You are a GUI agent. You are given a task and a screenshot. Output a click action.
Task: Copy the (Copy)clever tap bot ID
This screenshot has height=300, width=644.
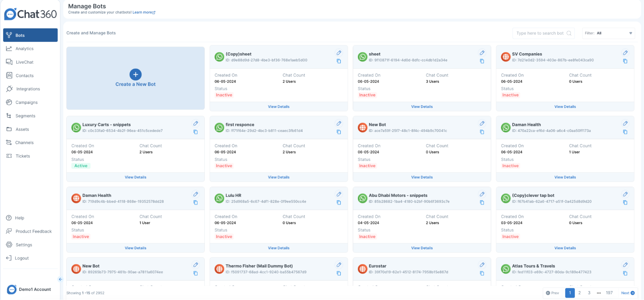[625, 203]
